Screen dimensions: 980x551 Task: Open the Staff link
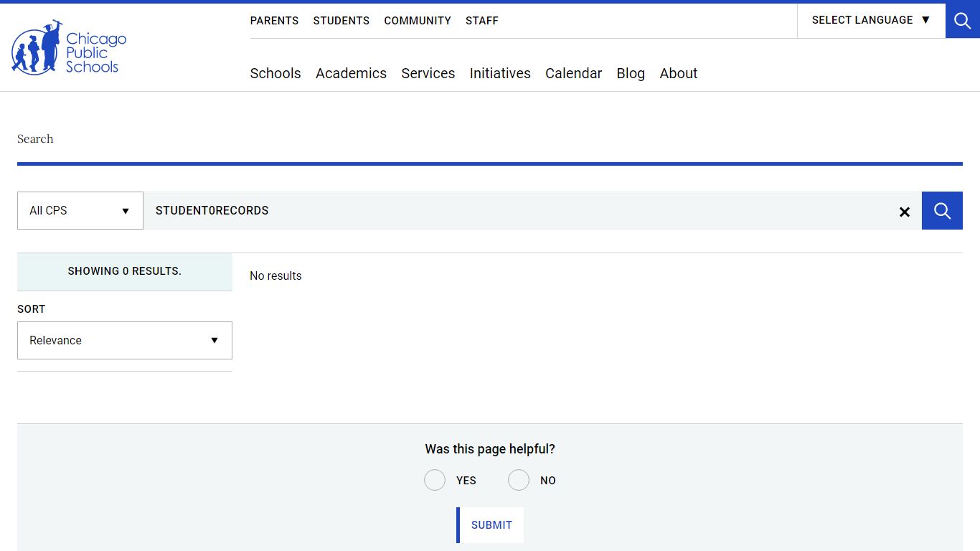pos(482,21)
